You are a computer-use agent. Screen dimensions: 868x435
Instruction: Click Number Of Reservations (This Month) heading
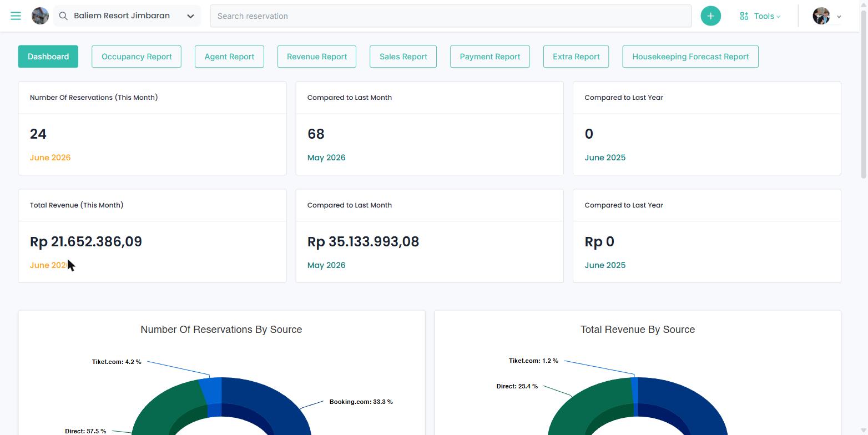pyautogui.click(x=94, y=98)
